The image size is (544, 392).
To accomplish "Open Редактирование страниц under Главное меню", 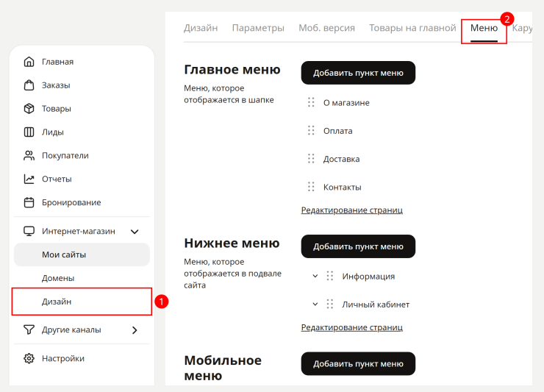I will (352, 210).
